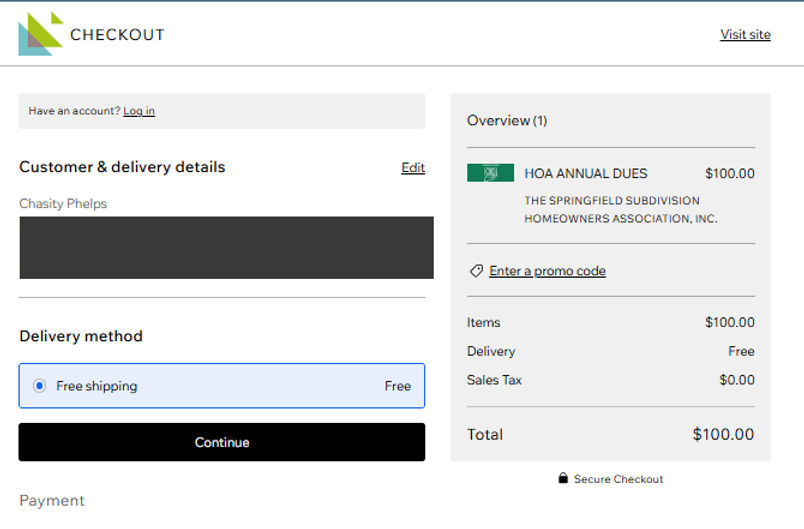Select the Free shipping radio button
The image size is (804, 529).
39,386
